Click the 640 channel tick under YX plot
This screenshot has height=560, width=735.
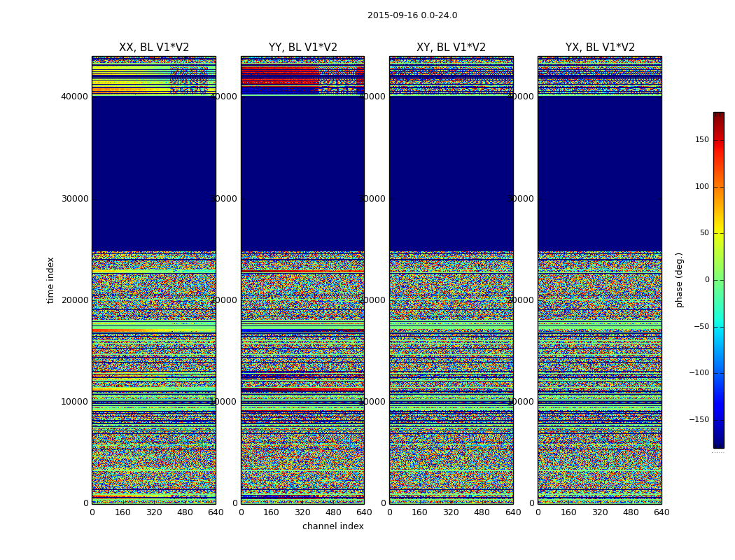[661, 512]
